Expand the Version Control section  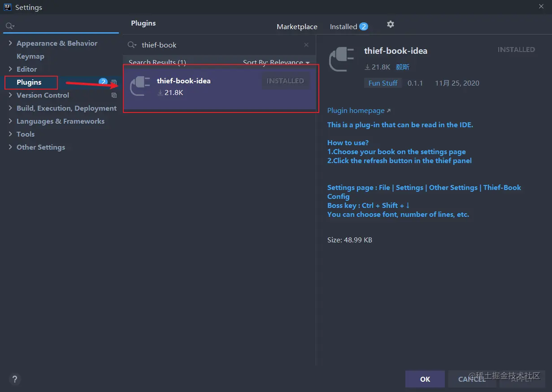(10, 95)
